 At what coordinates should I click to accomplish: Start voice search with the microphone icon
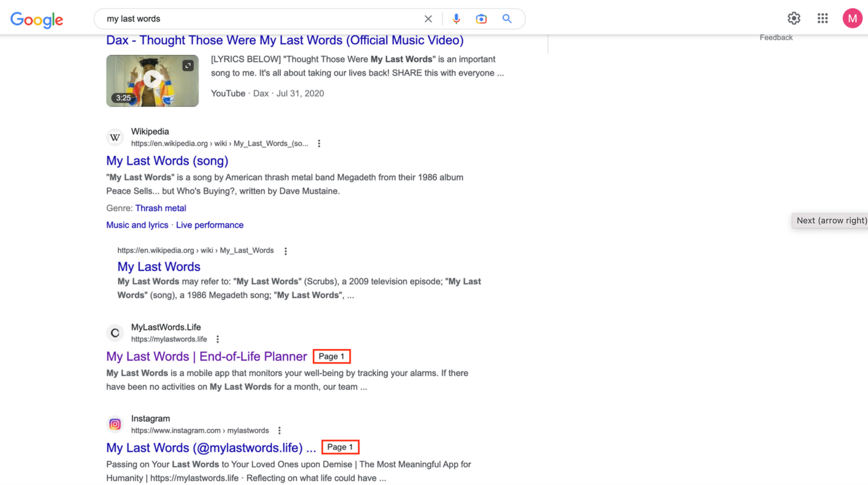456,19
